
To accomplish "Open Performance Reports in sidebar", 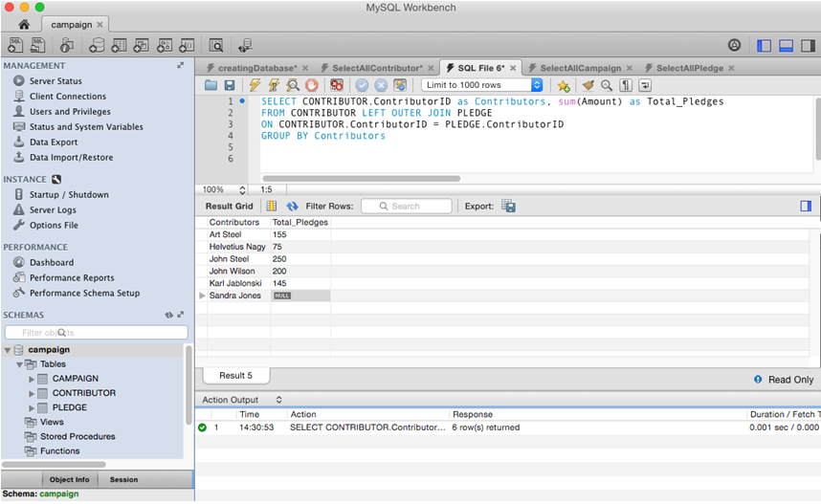I will 72,277.
